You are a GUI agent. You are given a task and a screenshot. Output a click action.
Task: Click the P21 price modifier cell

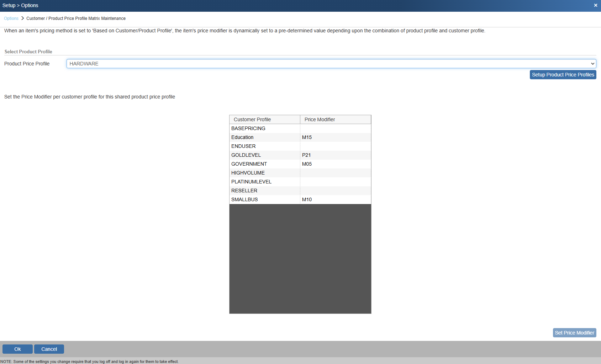[x=306, y=155]
